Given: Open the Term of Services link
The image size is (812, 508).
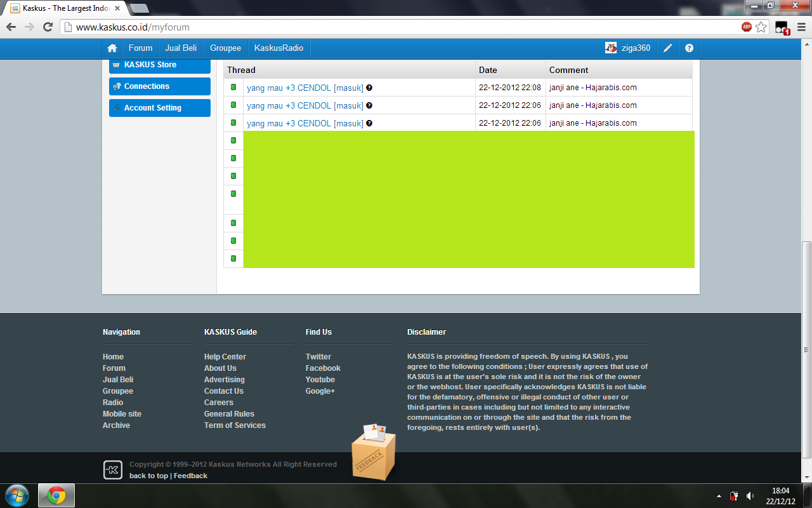Looking at the screenshot, I should [235, 425].
